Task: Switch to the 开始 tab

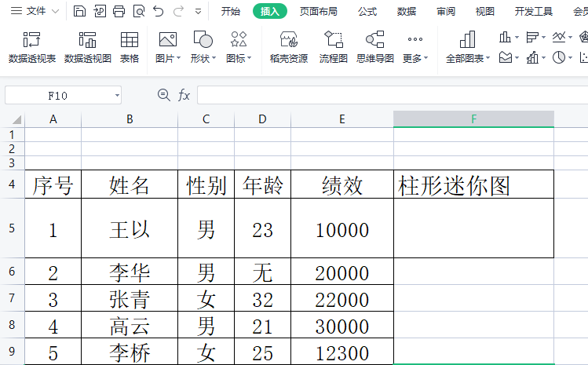Action: coord(230,12)
